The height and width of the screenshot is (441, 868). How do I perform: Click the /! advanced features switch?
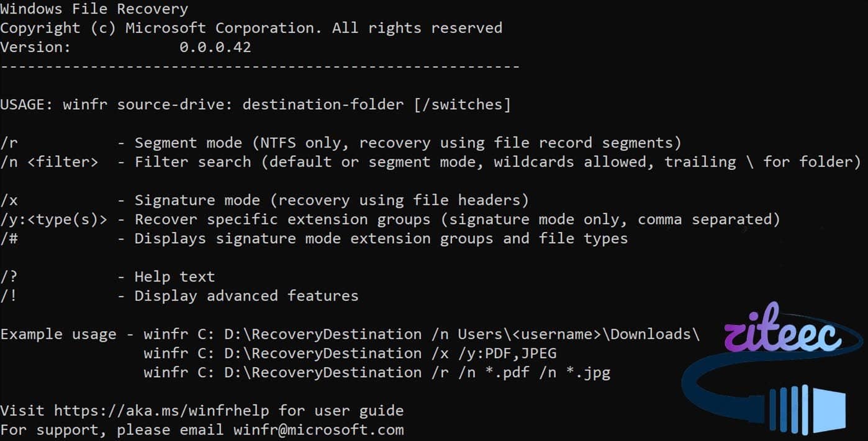(x=9, y=296)
